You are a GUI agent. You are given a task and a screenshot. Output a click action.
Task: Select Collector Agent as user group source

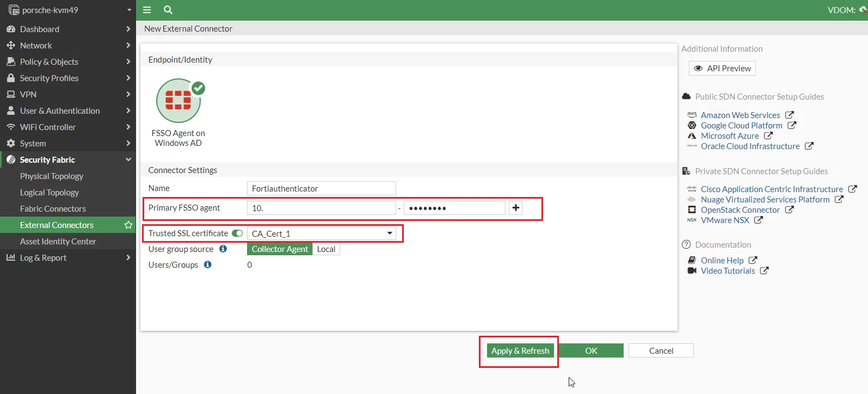point(280,249)
